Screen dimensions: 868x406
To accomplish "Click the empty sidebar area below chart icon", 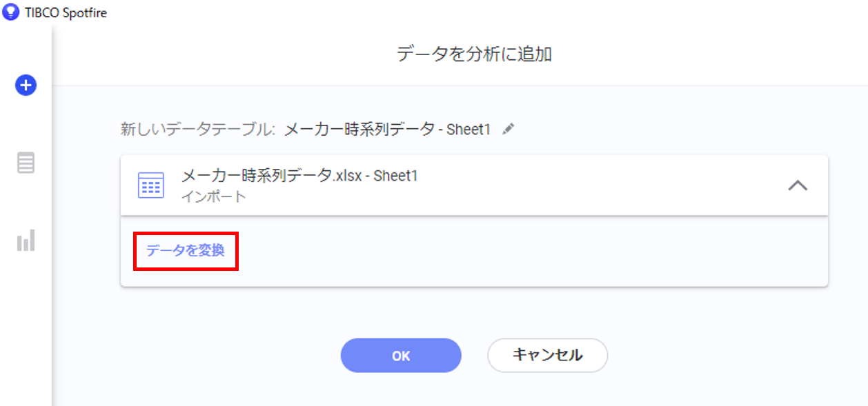I will 26,324.
